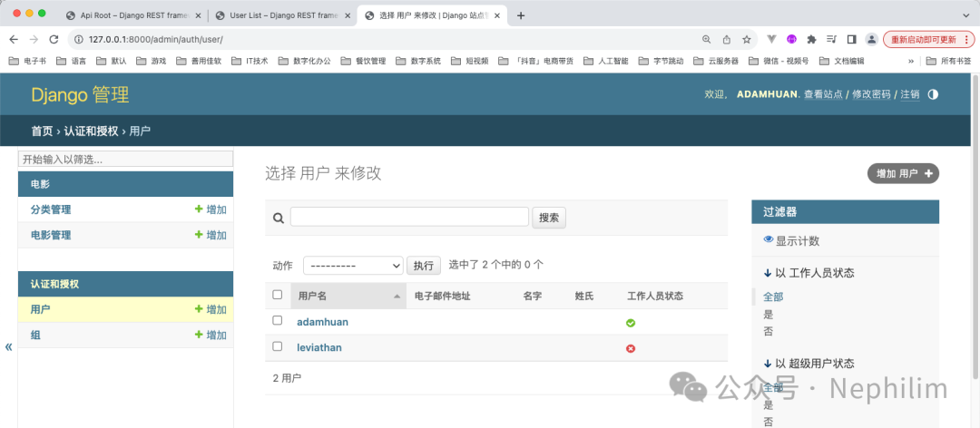The width and height of the screenshot is (980, 428).
Task: Check the box for user leviathan
Action: pos(278,346)
